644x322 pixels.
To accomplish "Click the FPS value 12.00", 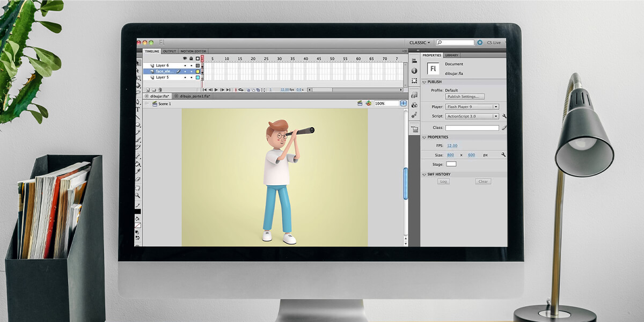I will click(452, 145).
